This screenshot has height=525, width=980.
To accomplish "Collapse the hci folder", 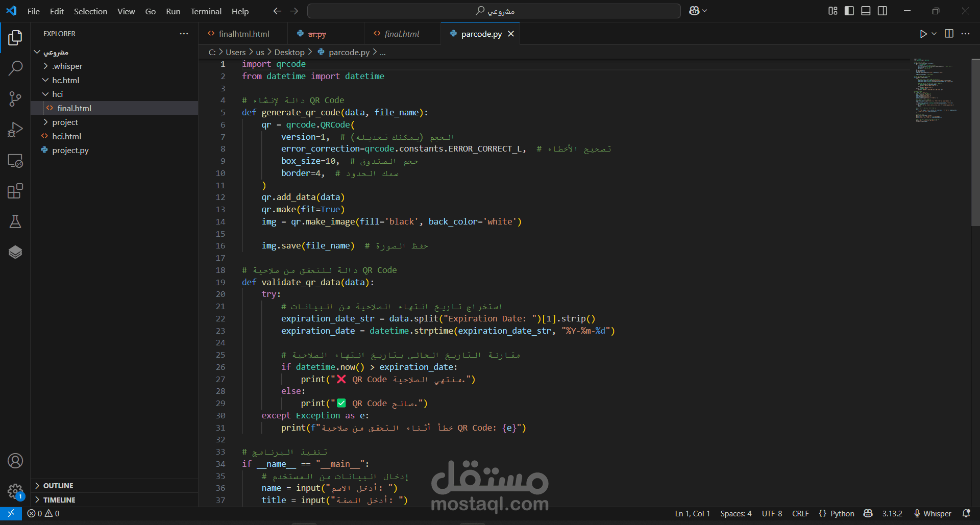I will point(114,94).
